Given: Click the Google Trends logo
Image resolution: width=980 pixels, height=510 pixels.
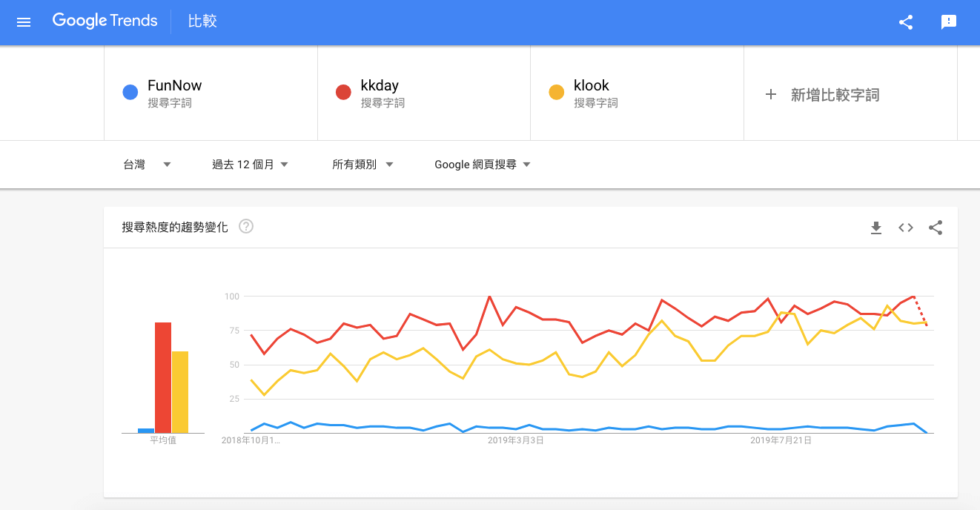Looking at the screenshot, I should tap(105, 21).
